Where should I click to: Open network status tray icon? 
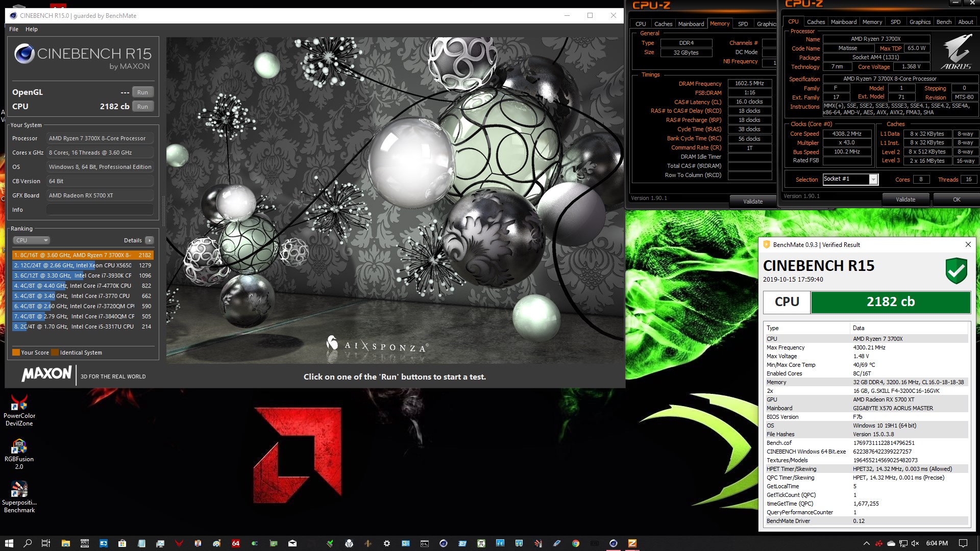[x=903, y=543]
